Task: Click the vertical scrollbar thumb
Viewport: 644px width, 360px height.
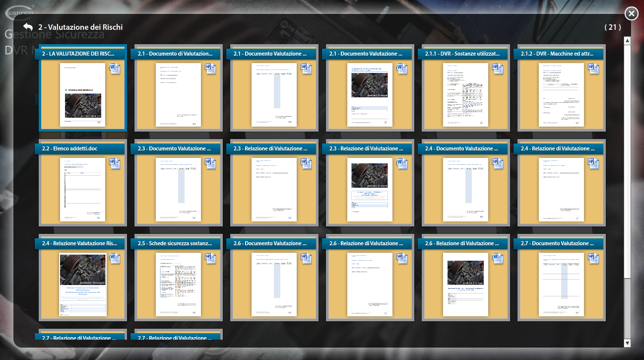Action: point(627,159)
